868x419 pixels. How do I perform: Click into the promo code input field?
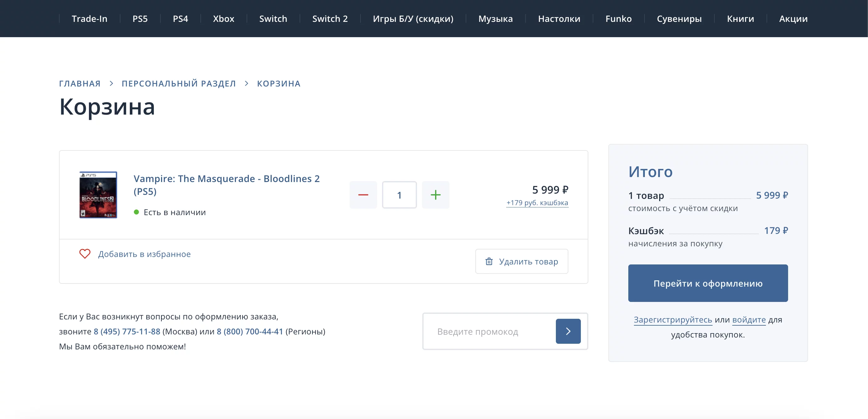point(488,331)
